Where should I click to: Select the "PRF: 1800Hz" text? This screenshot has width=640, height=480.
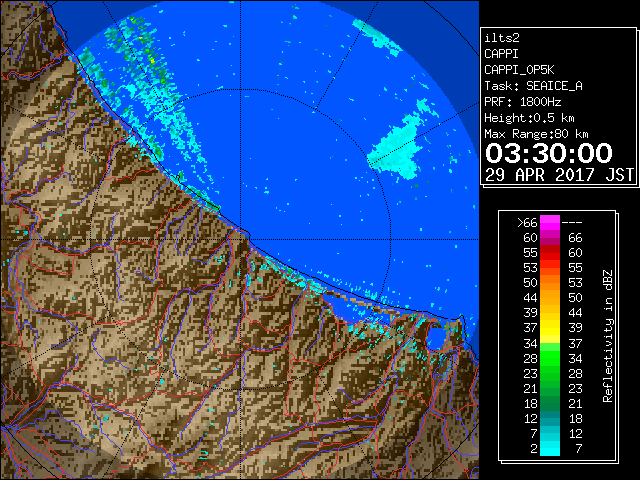tap(522, 102)
